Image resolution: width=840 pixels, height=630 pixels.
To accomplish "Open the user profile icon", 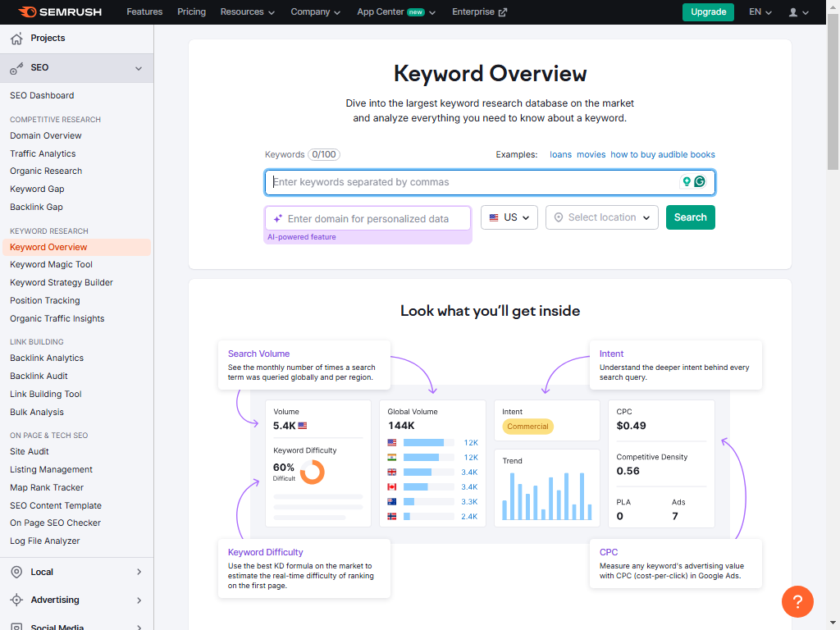I will (793, 11).
